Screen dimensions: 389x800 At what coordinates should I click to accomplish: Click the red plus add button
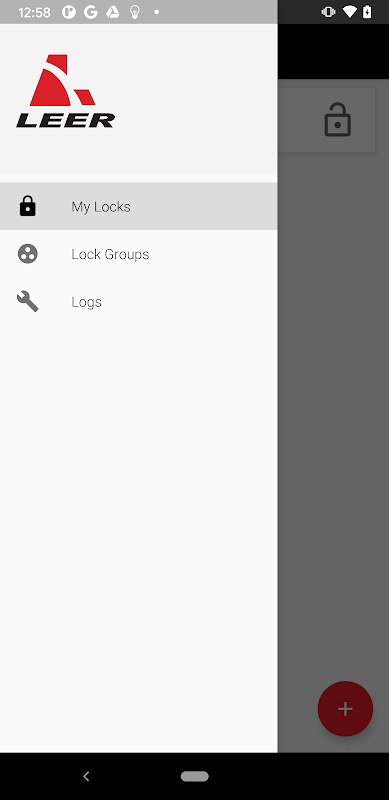click(x=345, y=709)
